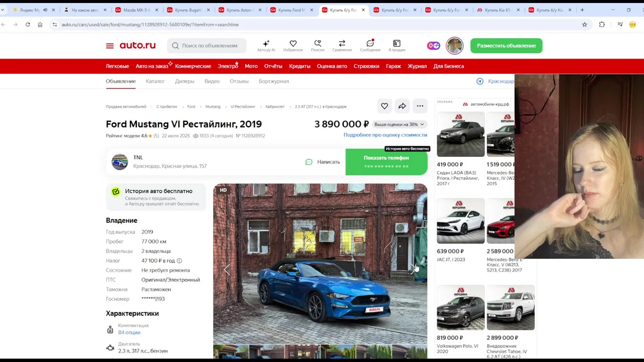Click browser back arrow
The width and height of the screenshot is (644, 362).
[x=4, y=25]
